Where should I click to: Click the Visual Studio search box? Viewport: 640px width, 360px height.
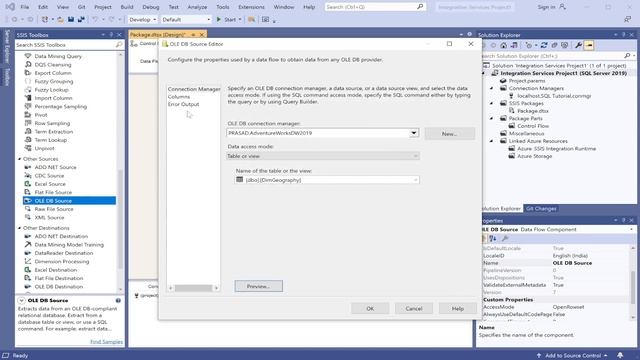[x=375, y=7]
